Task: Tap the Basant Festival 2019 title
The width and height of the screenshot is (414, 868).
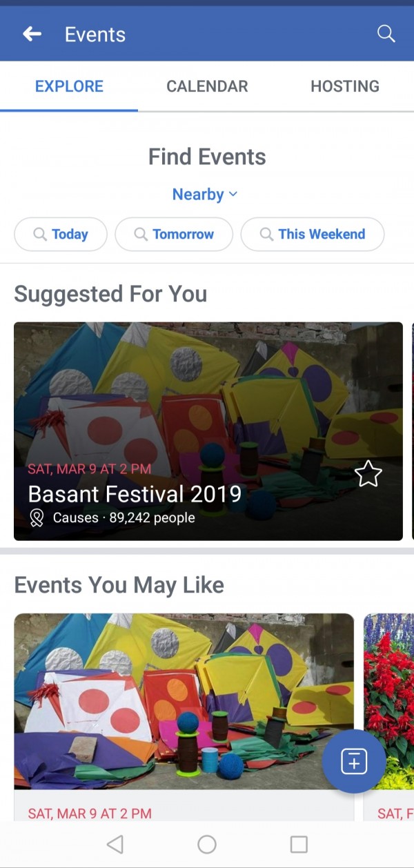Action: click(135, 494)
